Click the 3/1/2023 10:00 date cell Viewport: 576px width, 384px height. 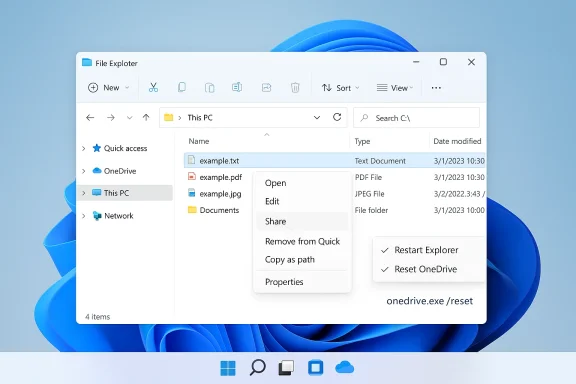[x=459, y=210]
